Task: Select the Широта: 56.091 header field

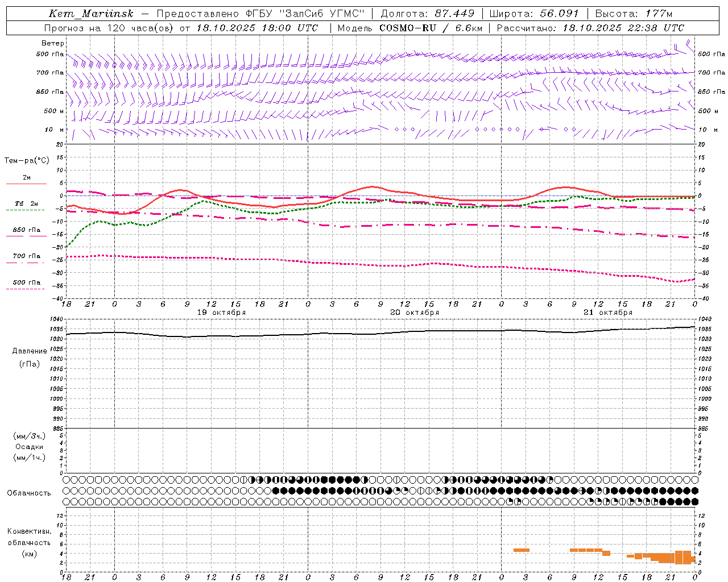Action: pos(534,14)
